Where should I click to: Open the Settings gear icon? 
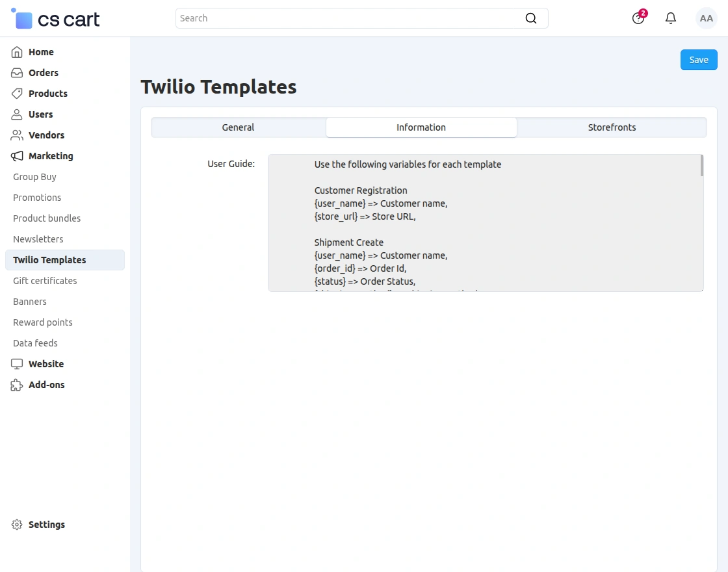coord(16,525)
